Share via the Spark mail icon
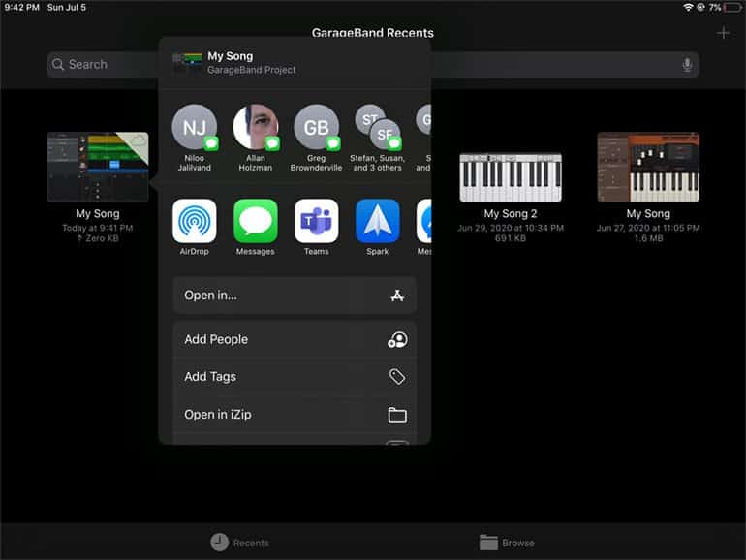This screenshot has height=560, width=746. tap(377, 221)
